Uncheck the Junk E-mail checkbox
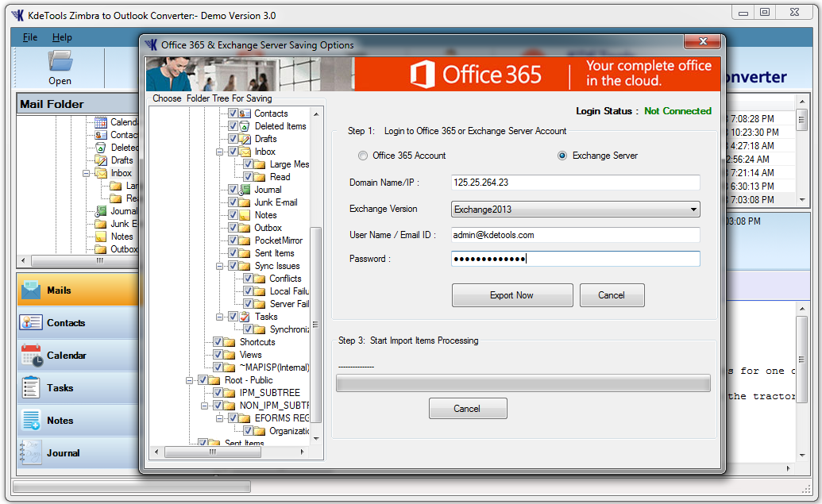Screen dimensions: 822x504 point(233,202)
